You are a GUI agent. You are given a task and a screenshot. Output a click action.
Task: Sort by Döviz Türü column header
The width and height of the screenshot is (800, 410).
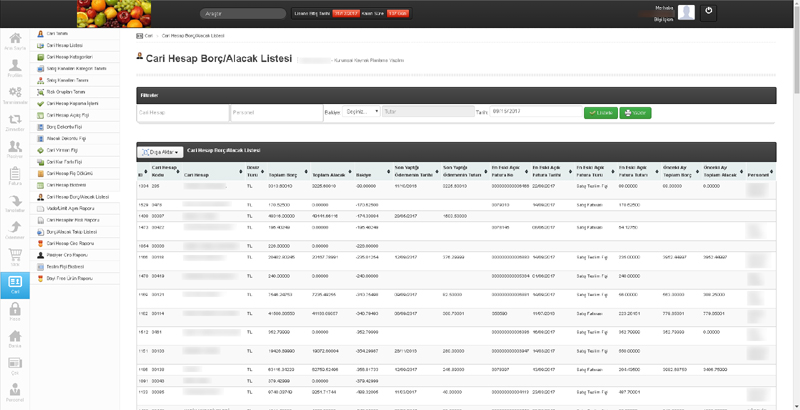coord(255,171)
